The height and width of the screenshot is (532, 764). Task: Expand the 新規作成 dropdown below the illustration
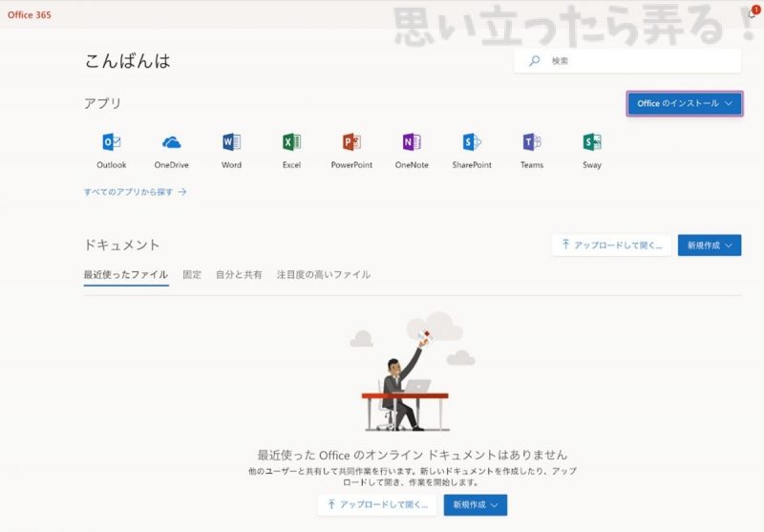click(475, 504)
